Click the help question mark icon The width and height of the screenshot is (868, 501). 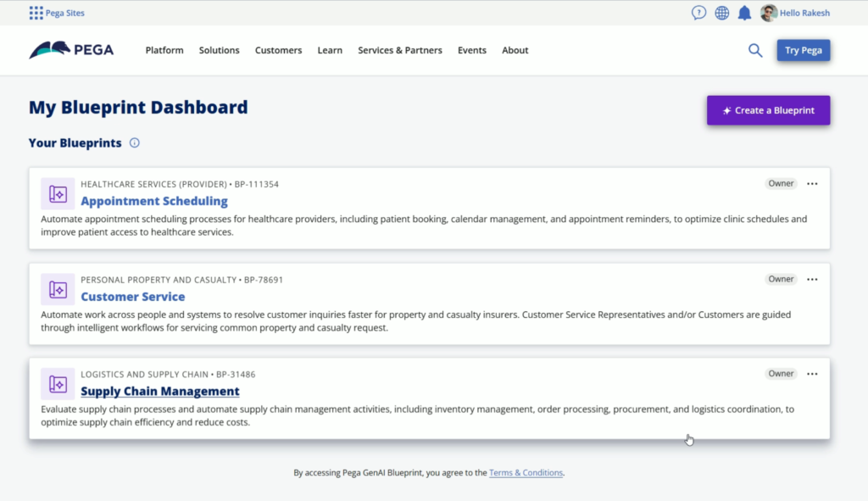[x=698, y=13]
